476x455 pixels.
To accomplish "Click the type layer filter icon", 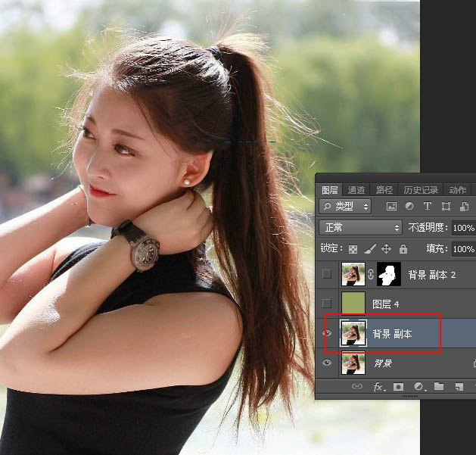I will click(x=428, y=206).
